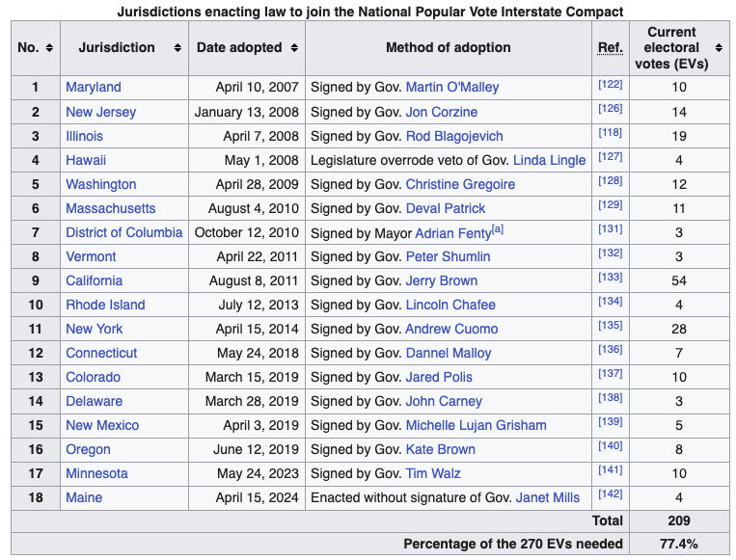Open Linda Lingle governor page
The image size is (736, 560).
549,160
